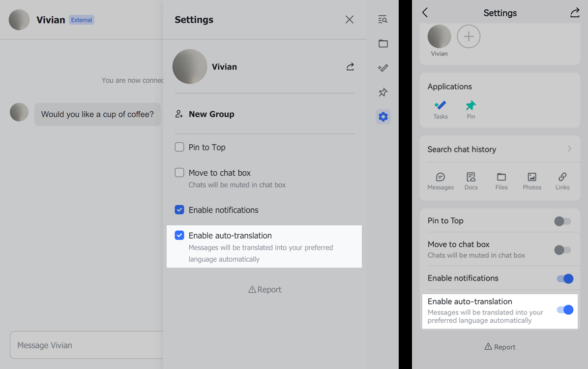This screenshot has height=369, width=588.
Task: Open the folder icon in desktop sidebar
Action: tap(383, 44)
